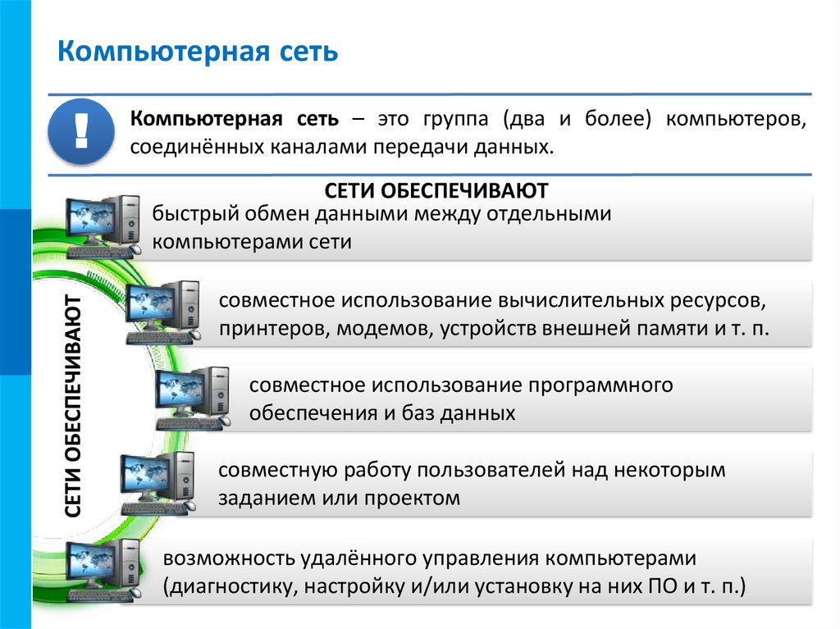Click 'принтеров, модемов, устройств внешней памяти'
This screenshot has height=629, width=840.
[x=465, y=328]
